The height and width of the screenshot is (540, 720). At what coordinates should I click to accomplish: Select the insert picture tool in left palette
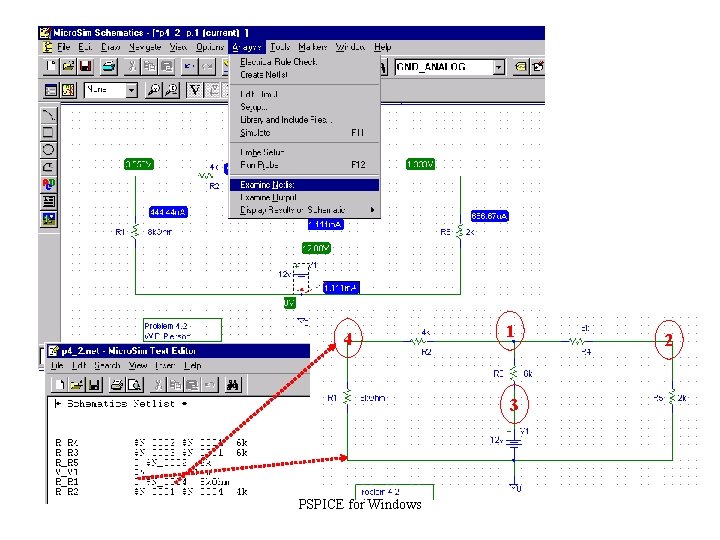coord(48,219)
